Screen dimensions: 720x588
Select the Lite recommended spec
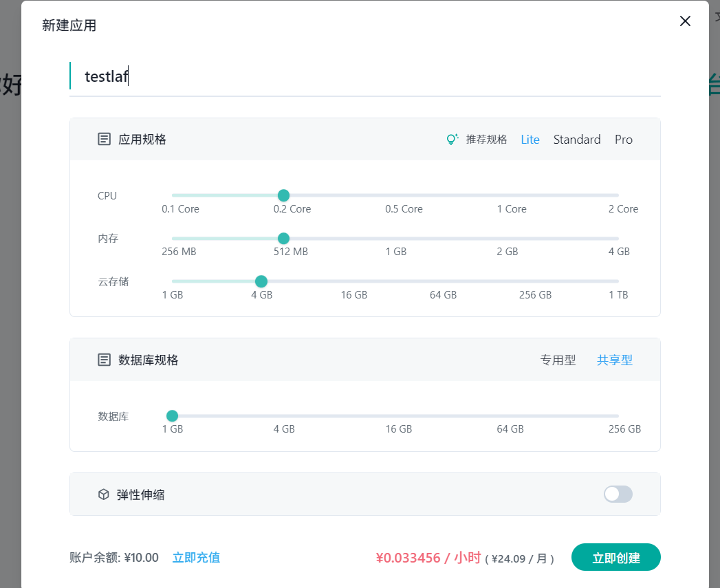[x=530, y=140]
